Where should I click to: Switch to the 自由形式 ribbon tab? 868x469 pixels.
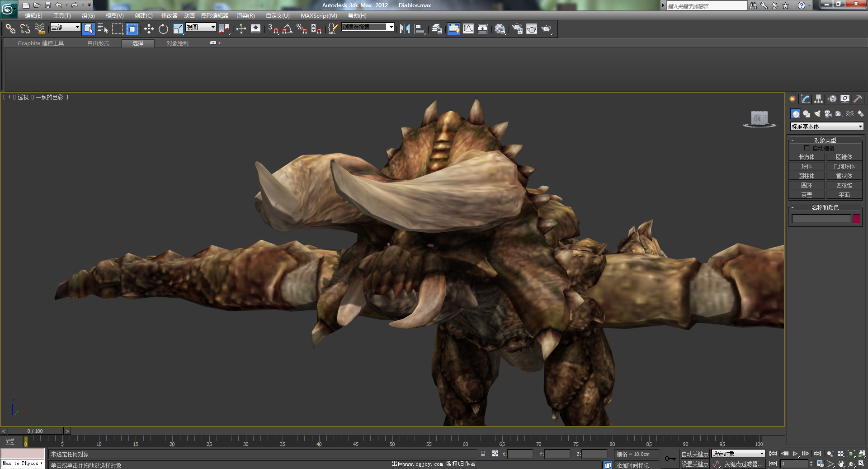(x=98, y=43)
